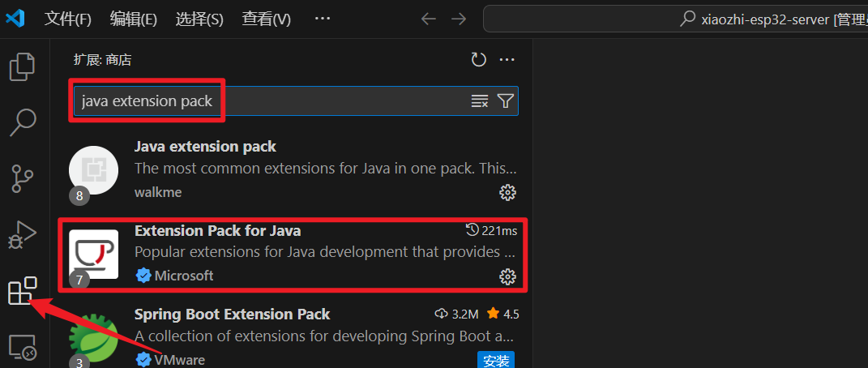The height and width of the screenshot is (368, 868).
Task: Click the VS Code logo icon
Action: tap(15, 19)
